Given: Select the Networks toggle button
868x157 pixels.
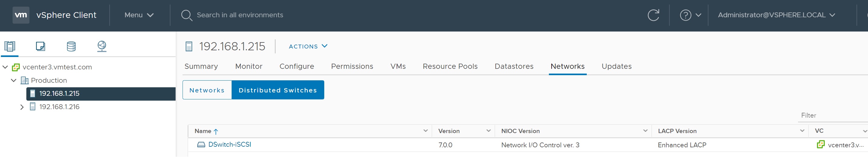Looking at the screenshot, I should (x=207, y=90).
